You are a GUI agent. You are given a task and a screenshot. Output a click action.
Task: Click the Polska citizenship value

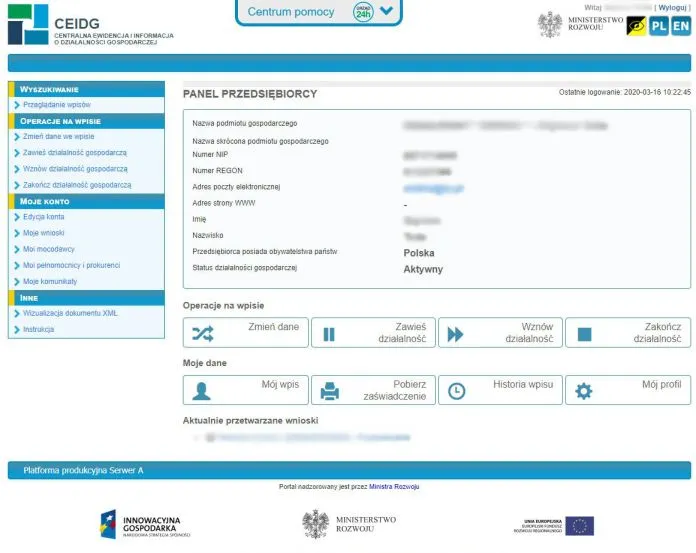point(419,253)
